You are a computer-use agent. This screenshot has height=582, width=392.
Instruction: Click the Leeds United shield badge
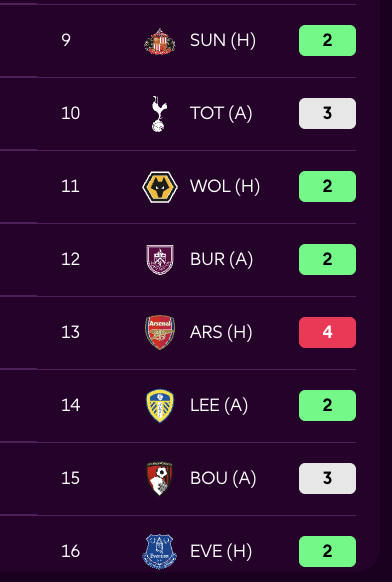(160, 405)
